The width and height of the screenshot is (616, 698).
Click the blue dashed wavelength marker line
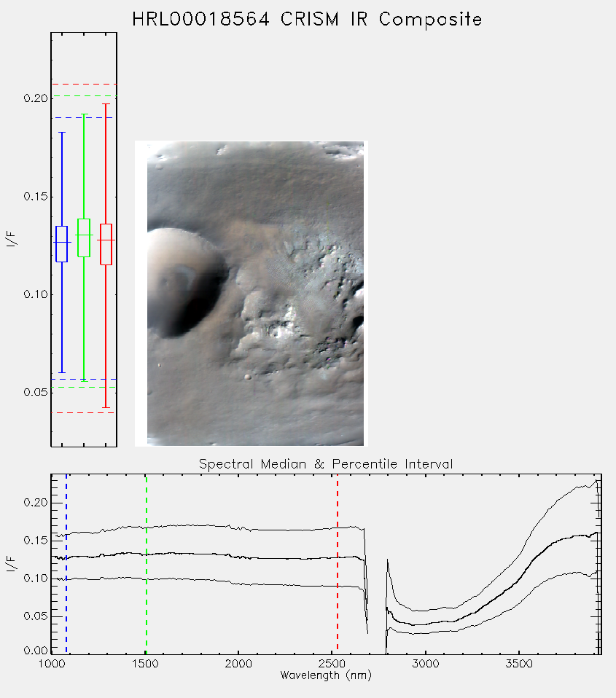66,563
